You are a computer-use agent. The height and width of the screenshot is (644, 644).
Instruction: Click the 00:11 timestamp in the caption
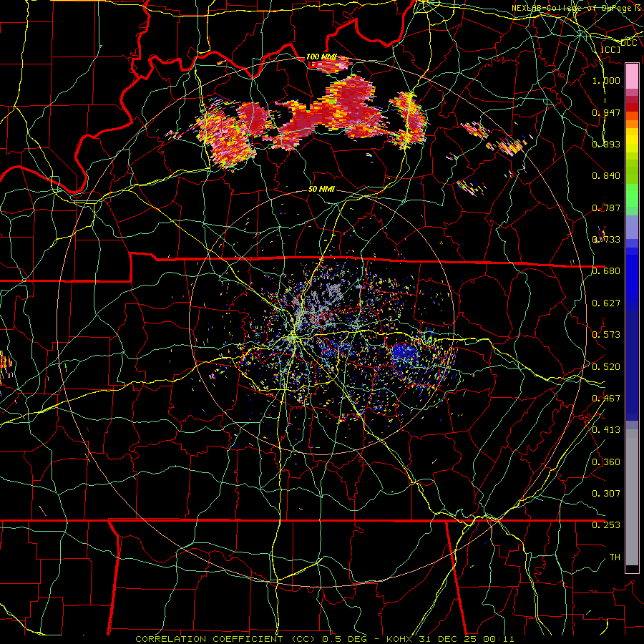499,639
